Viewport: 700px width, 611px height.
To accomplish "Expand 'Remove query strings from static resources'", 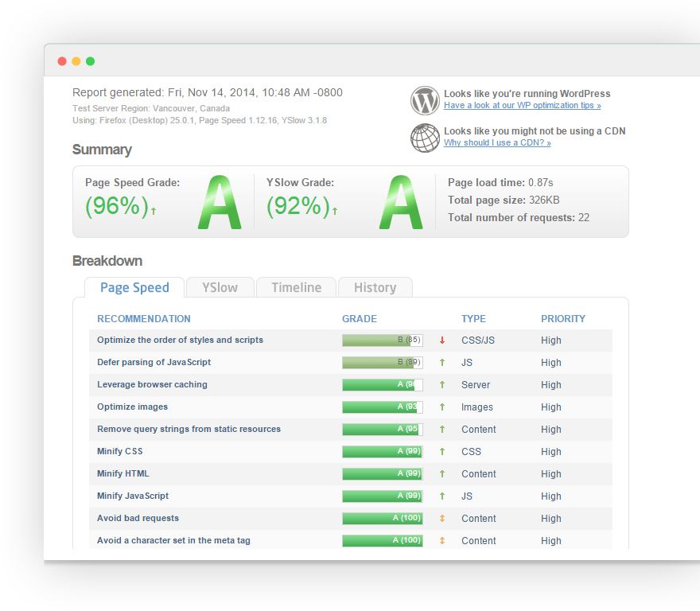I will coord(189,430).
